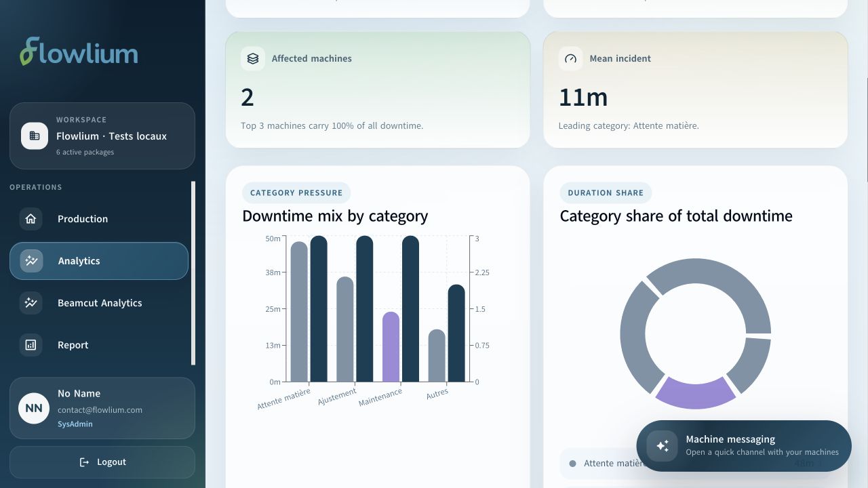The width and height of the screenshot is (868, 488).
Task: Click the purple donut chart segment
Action: tap(696, 393)
